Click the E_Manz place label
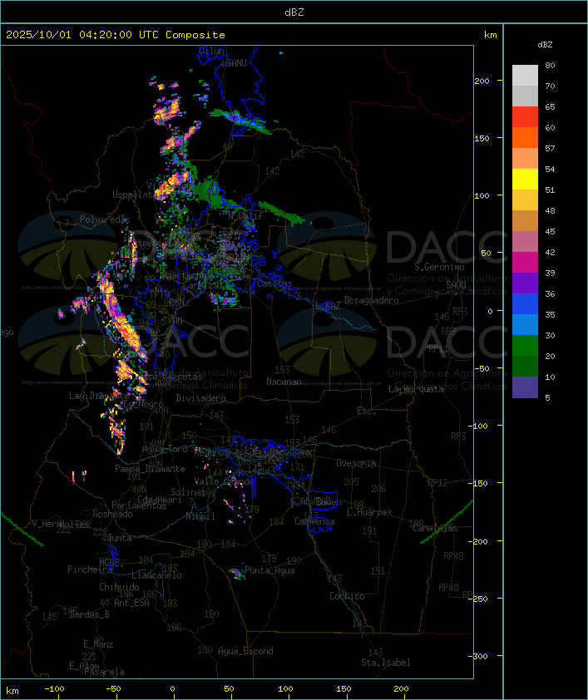This screenshot has height=700, width=588. [x=98, y=644]
